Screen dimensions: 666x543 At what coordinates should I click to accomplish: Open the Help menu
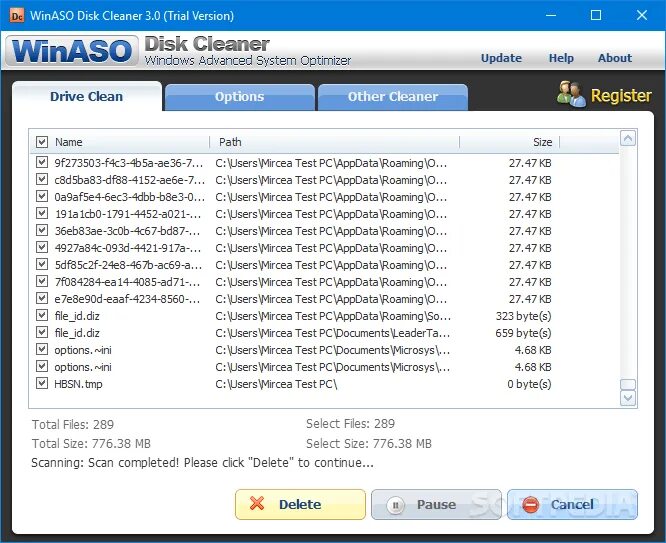click(x=561, y=58)
